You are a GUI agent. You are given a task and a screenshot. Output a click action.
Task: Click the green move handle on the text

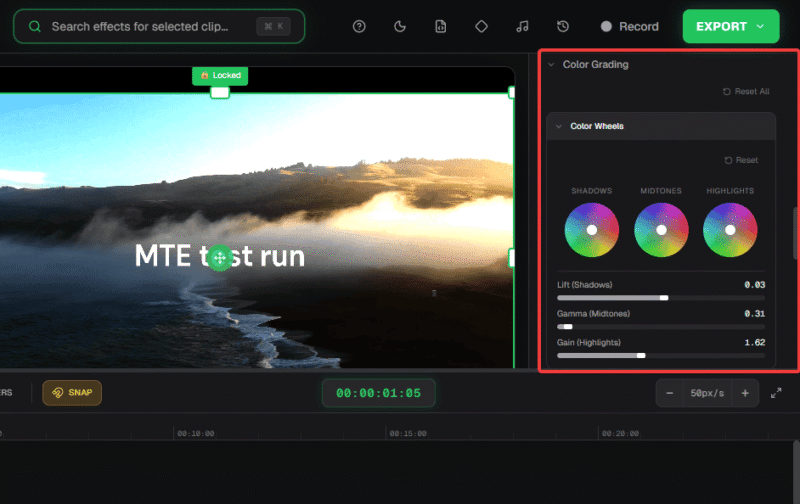219,257
